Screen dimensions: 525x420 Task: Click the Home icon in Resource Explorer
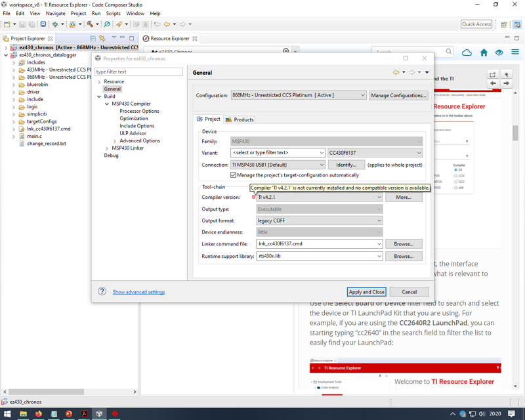(482, 52)
